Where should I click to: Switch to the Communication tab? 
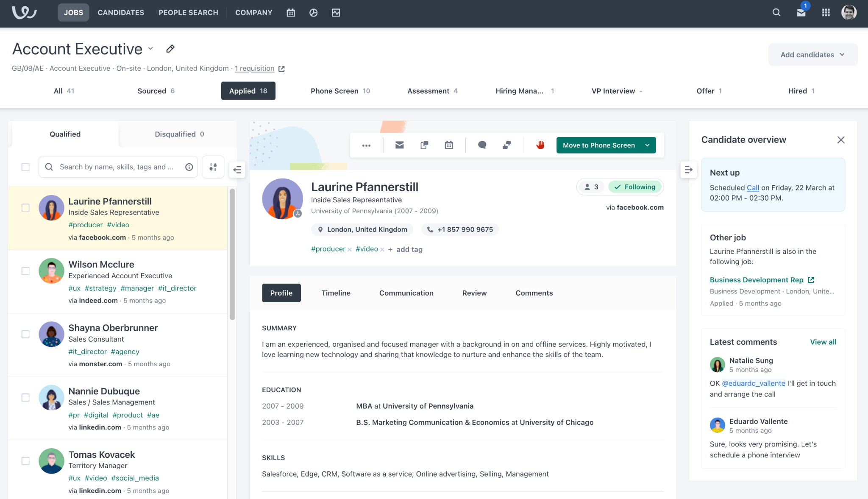pyautogui.click(x=406, y=293)
